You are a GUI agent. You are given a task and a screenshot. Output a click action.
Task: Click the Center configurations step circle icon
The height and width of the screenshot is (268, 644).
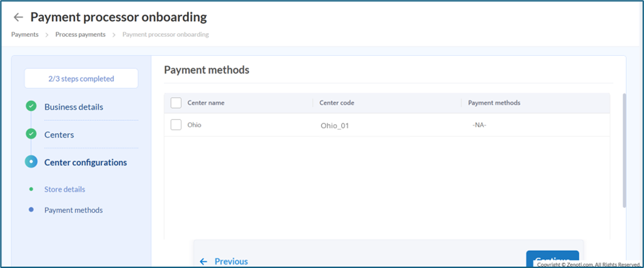tap(31, 162)
